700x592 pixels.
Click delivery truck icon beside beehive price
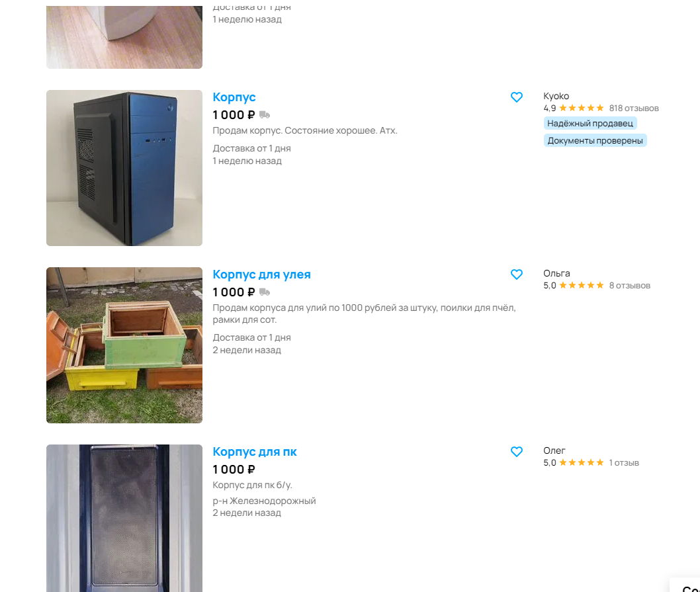coord(265,292)
